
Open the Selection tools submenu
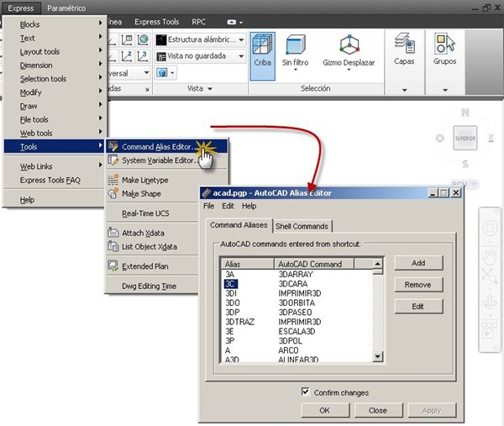tap(55, 79)
